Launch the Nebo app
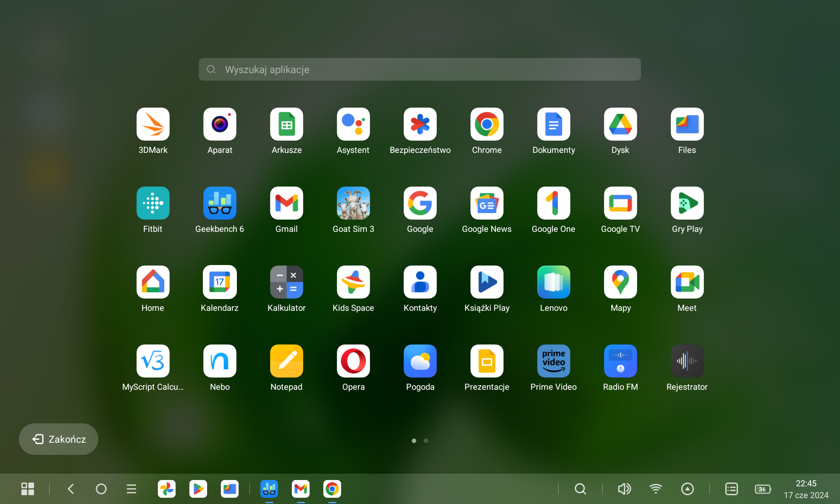 [x=220, y=361]
